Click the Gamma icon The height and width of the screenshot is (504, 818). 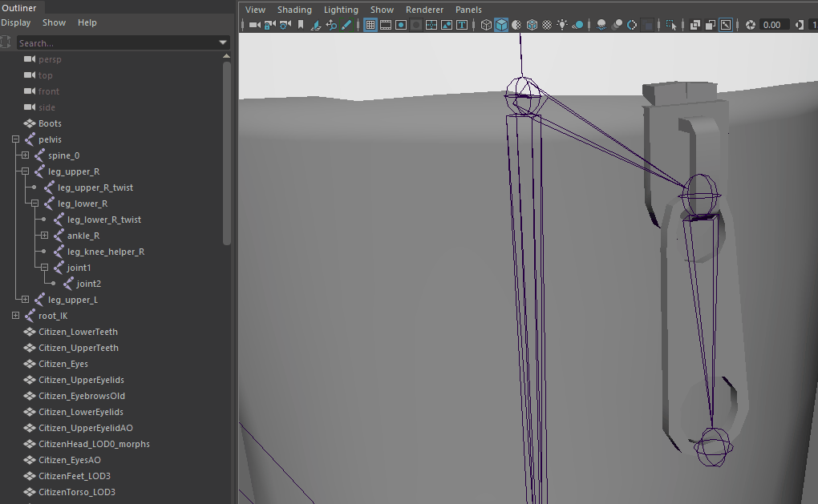click(800, 25)
